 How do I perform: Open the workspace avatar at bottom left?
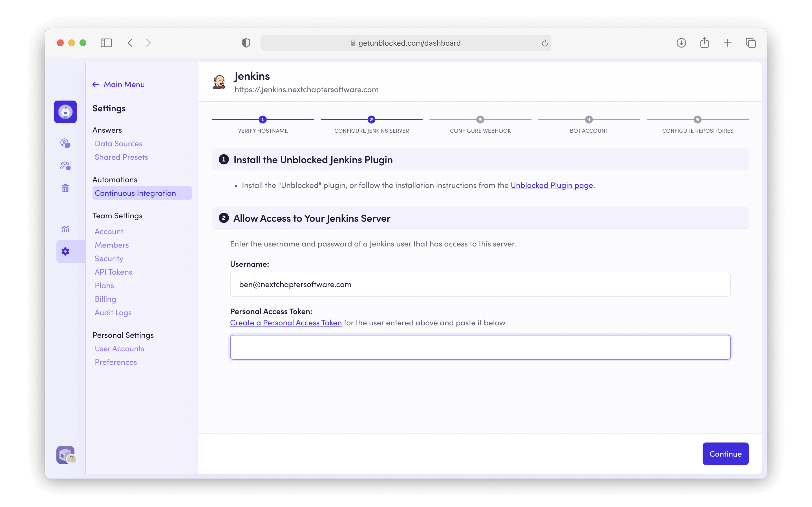(x=66, y=455)
